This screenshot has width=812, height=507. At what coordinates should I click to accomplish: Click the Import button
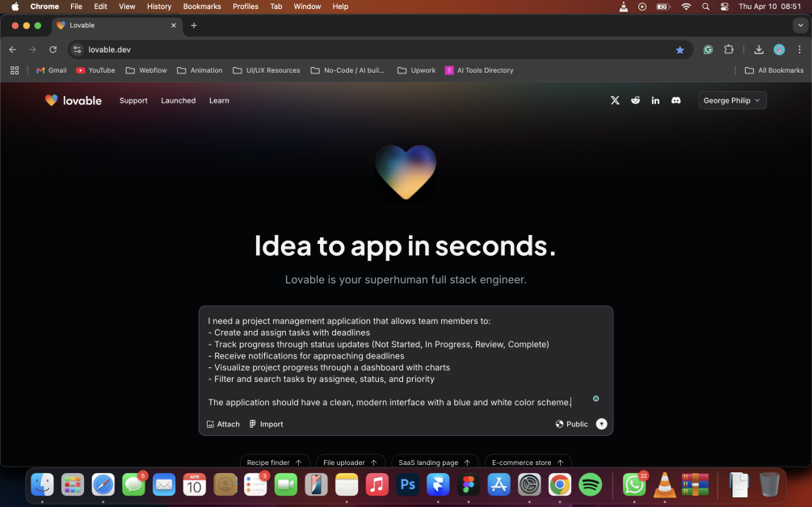click(x=266, y=424)
